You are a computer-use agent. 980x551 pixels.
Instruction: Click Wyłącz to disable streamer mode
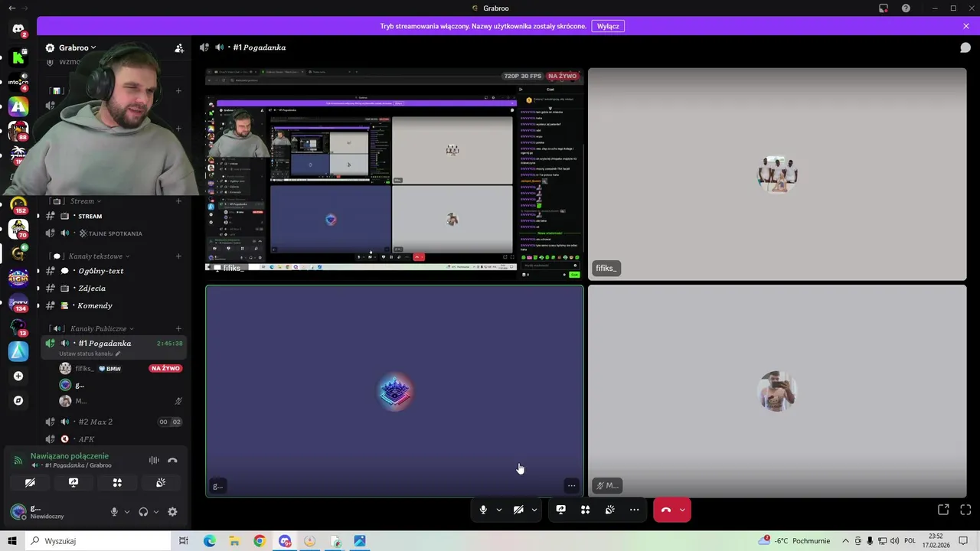coord(608,26)
